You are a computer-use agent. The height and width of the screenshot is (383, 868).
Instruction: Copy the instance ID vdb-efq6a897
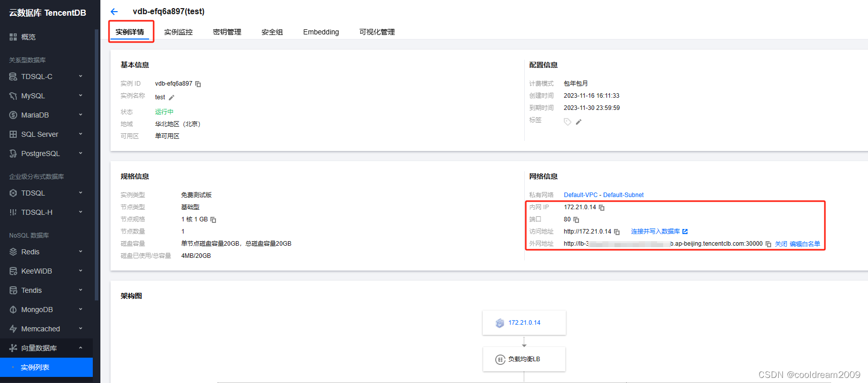pos(198,84)
